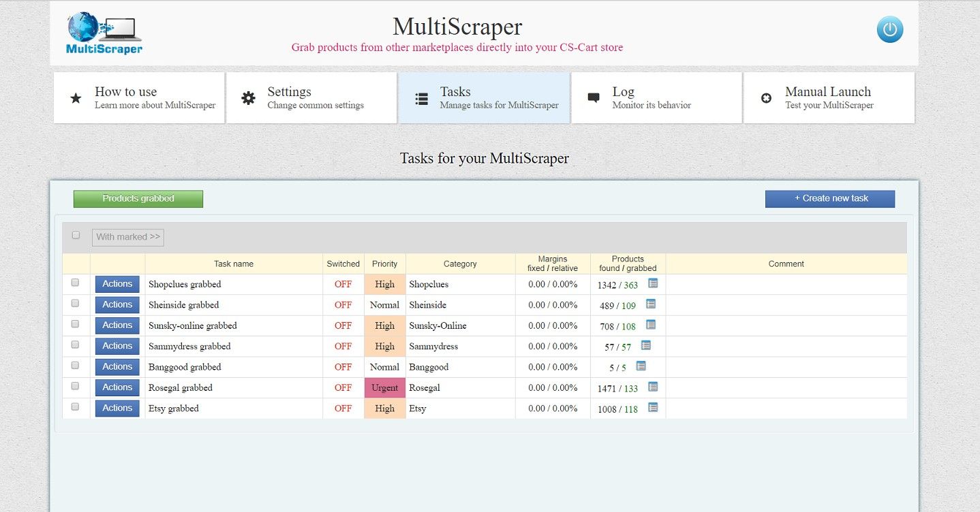Click the blue power button icon
Viewport: 980px width, 512px height.
pyautogui.click(x=889, y=30)
